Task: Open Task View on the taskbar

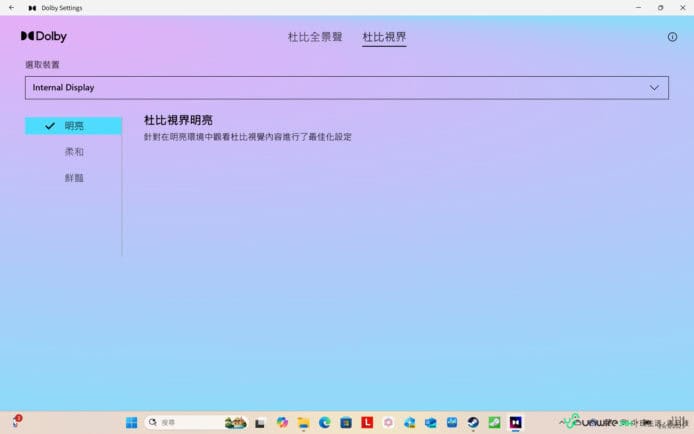Action: [260, 423]
